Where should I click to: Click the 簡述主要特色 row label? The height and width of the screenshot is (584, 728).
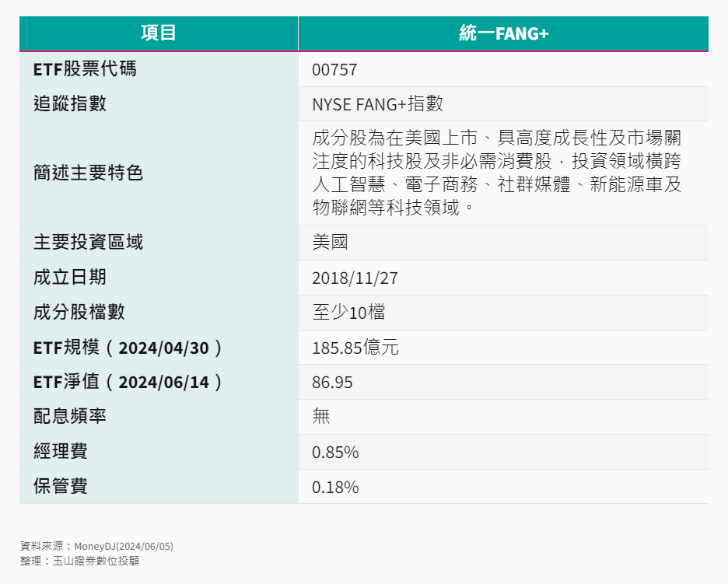pyautogui.click(x=88, y=173)
